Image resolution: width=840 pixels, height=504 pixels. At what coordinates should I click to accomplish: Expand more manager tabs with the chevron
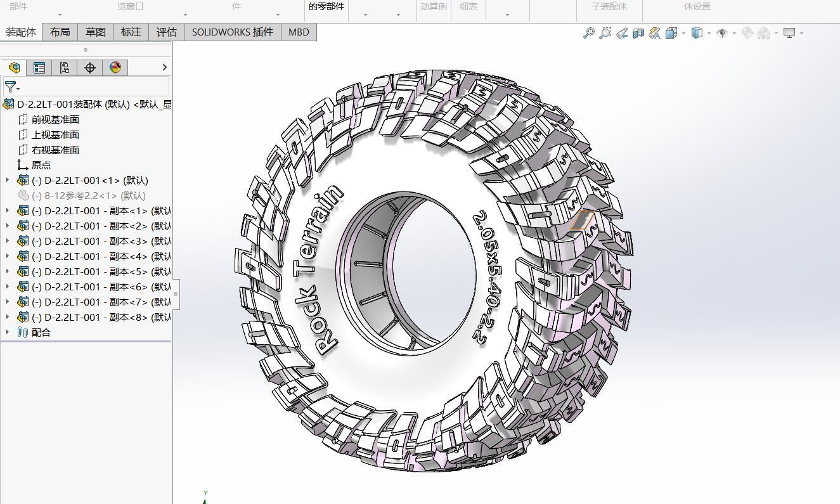(165, 67)
